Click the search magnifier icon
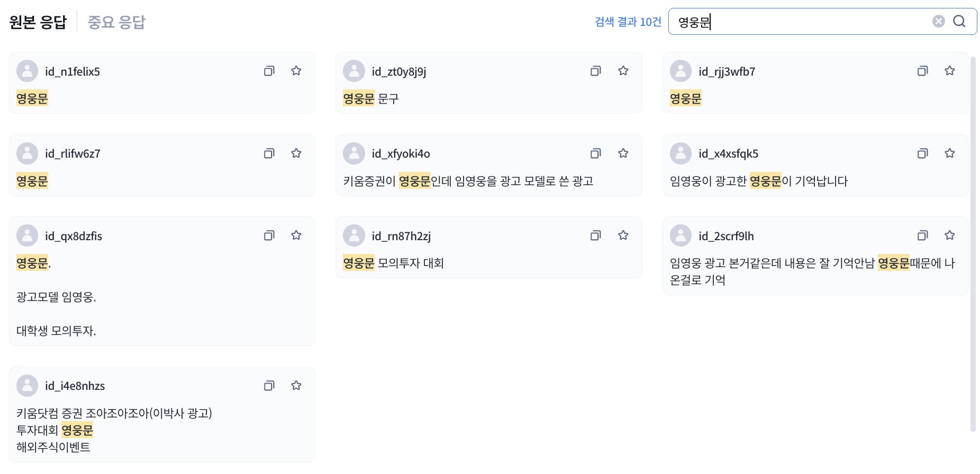The height and width of the screenshot is (474, 980). coord(959,21)
